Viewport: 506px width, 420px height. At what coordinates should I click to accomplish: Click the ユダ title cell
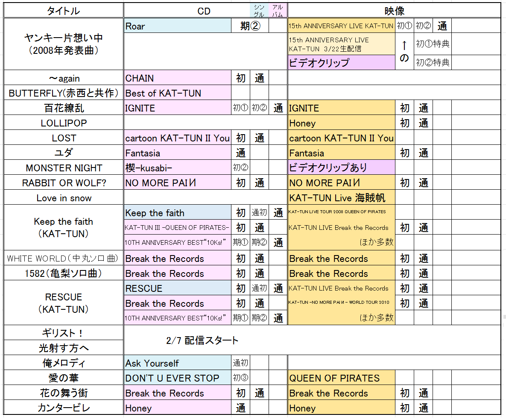click(x=64, y=153)
